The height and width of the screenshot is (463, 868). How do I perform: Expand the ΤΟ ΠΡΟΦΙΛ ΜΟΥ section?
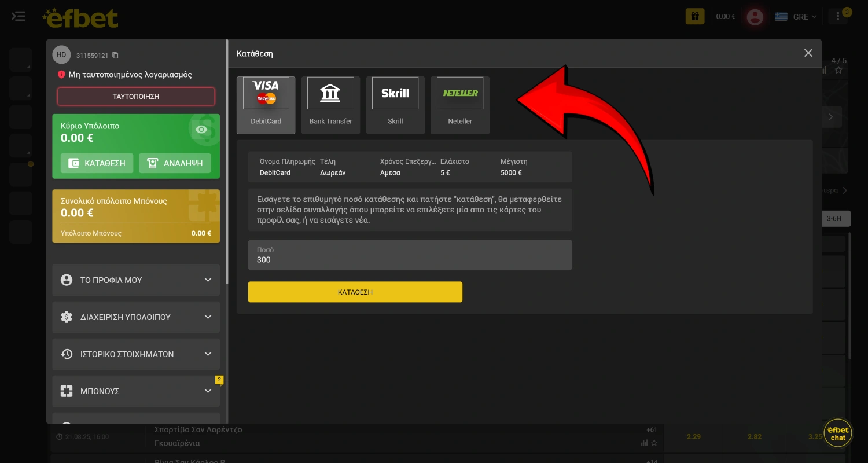pyautogui.click(x=136, y=280)
